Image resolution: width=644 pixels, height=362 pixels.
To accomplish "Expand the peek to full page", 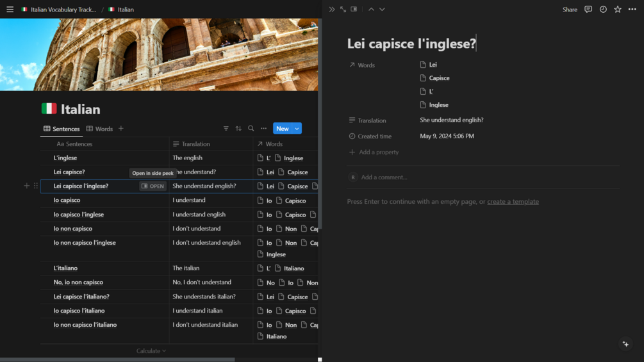I will point(343,10).
